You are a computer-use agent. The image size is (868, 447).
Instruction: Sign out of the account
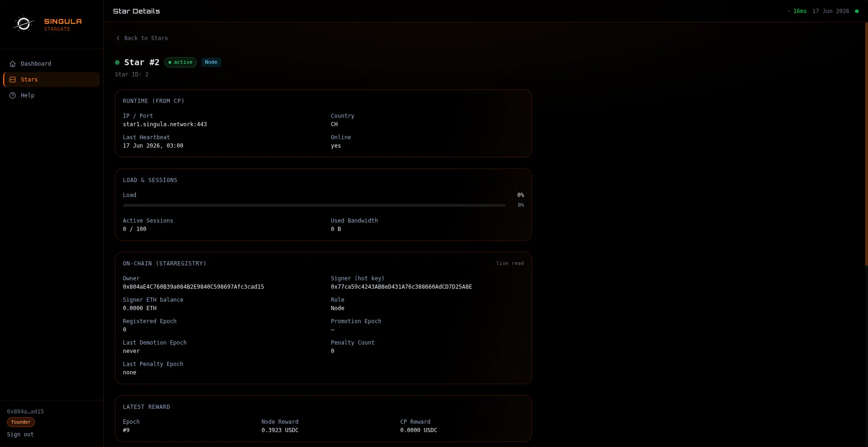(20, 434)
